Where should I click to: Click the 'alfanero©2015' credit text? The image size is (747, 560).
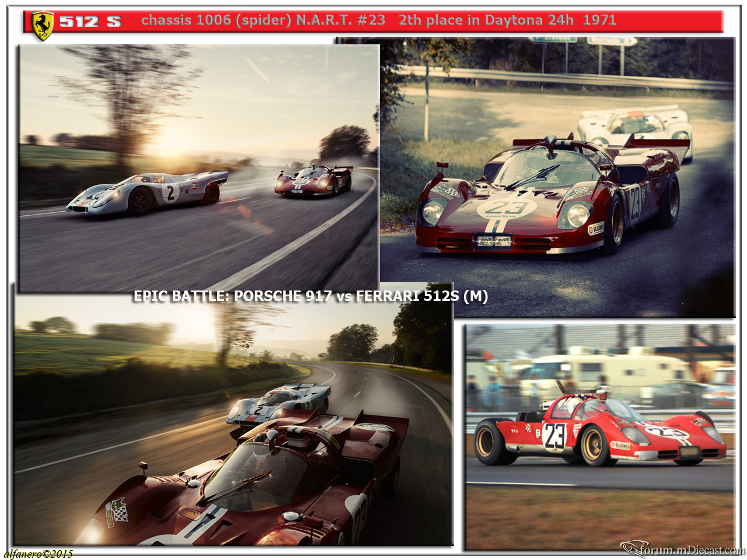pos(38,554)
